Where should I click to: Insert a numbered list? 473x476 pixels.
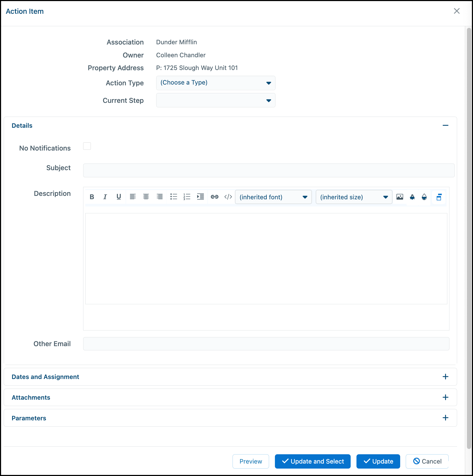[187, 197]
